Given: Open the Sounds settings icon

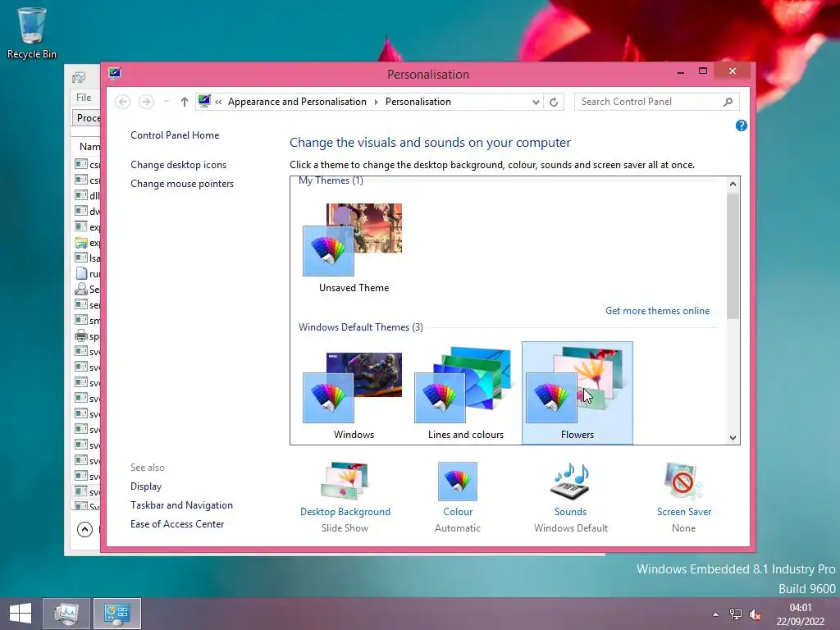Looking at the screenshot, I should click(x=571, y=481).
